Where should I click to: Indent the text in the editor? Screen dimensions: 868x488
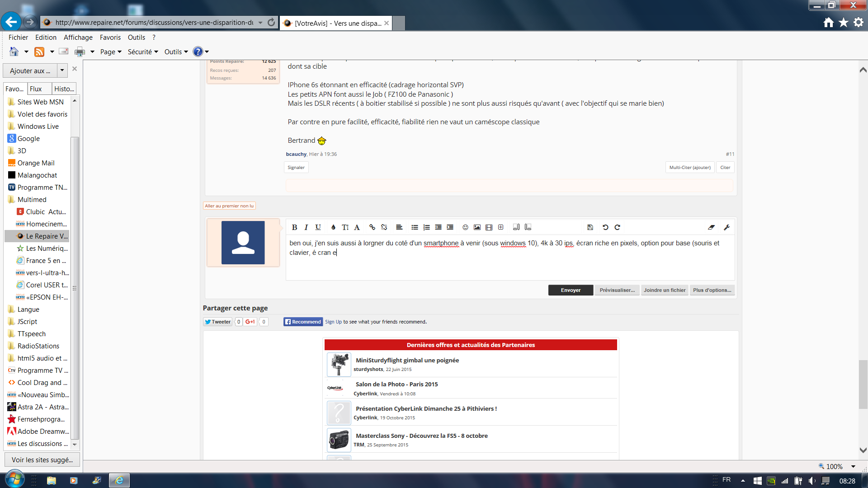pos(450,227)
